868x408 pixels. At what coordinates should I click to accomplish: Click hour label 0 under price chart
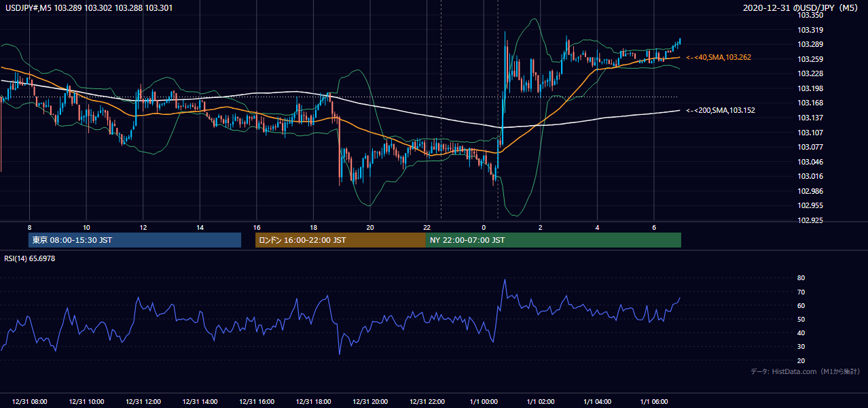pos(484,227)
